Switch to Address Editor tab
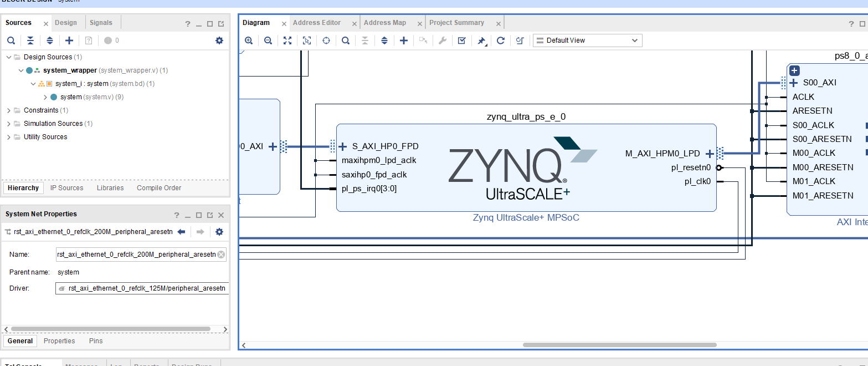The image size is (868, 366). tap(317, 23)
